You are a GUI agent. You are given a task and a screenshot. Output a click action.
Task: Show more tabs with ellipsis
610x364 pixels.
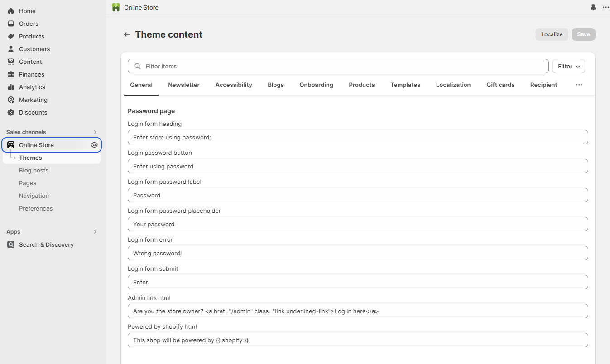tap(579, 85)
